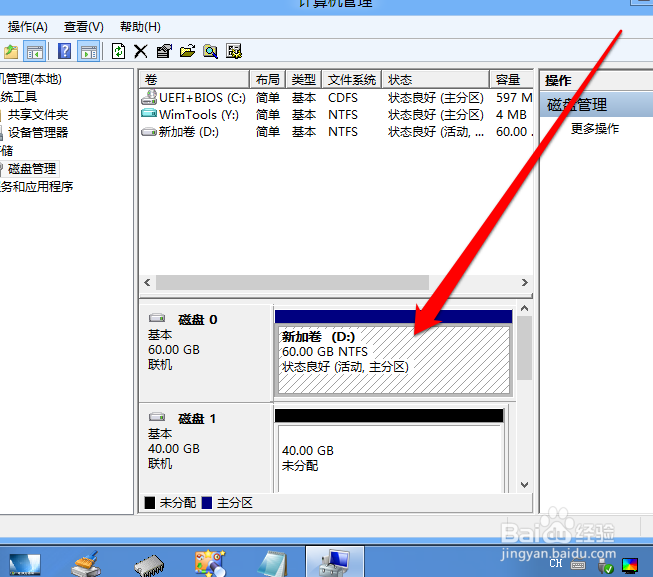Click the color display tray icon
The image size is (653, 577).
[x=630, y=566]
